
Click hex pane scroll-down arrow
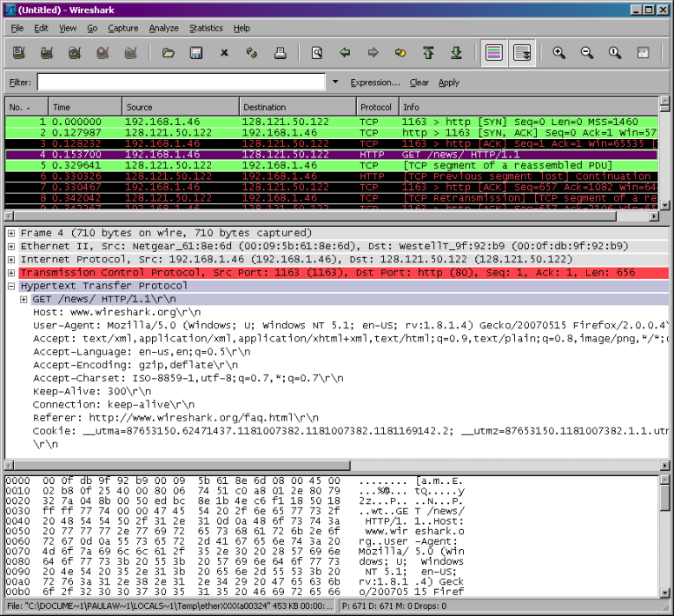(664, 593)
